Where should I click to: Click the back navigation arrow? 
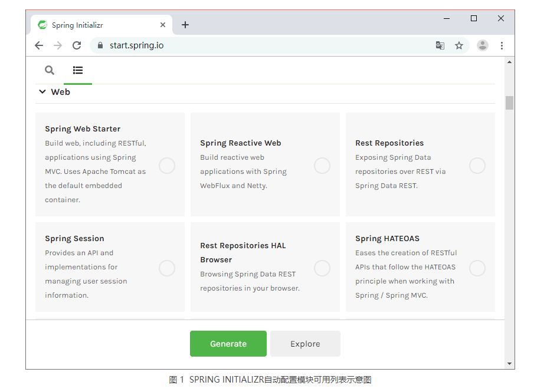[39, 45]
